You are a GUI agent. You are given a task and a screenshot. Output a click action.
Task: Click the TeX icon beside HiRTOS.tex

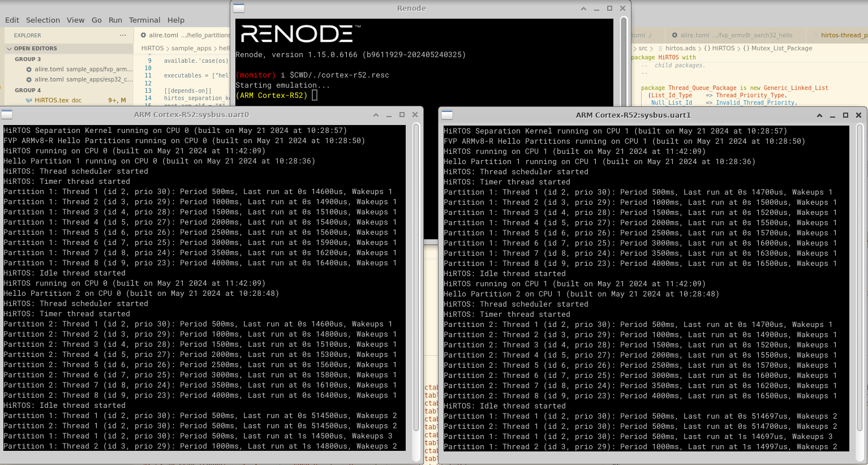29,100
